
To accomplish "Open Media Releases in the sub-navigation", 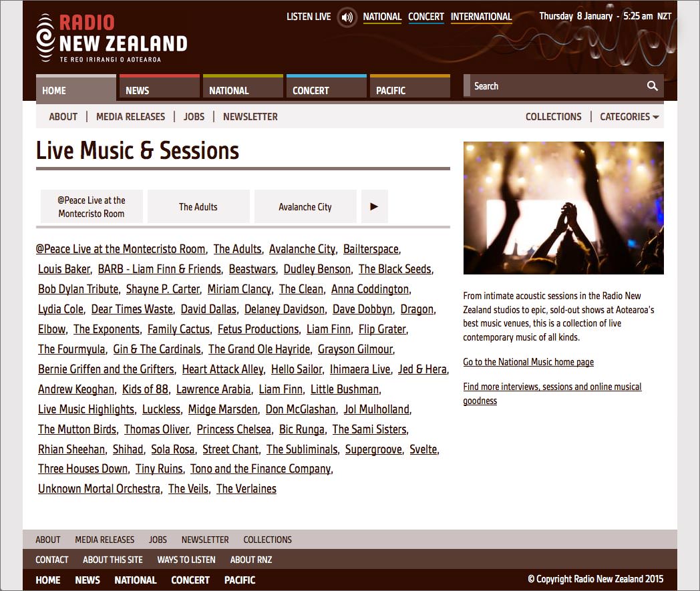I will point(130,117).
